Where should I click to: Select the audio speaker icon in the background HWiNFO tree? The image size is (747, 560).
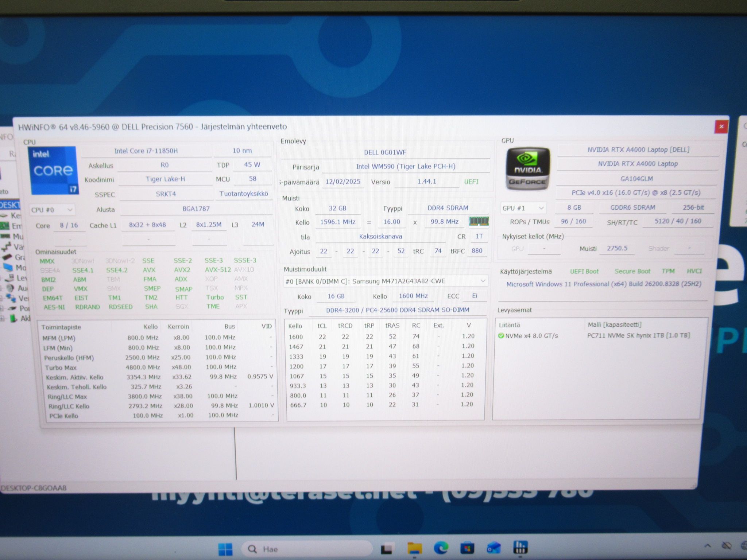10,288
